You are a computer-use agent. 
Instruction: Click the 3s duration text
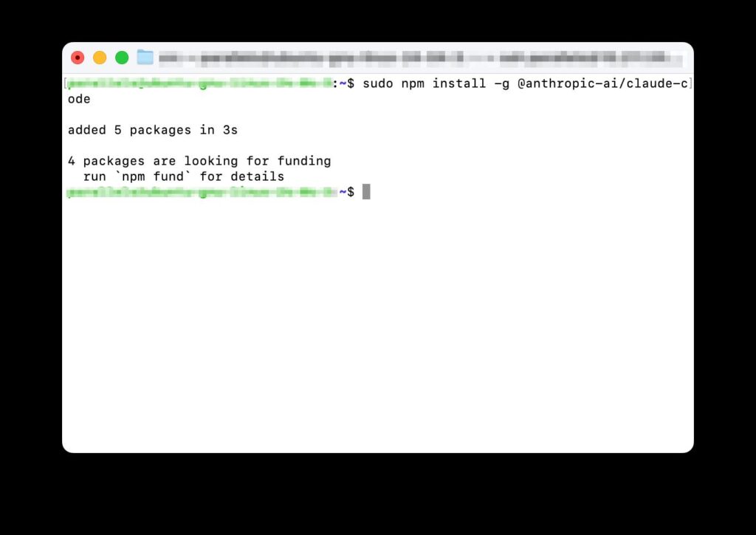230,130
